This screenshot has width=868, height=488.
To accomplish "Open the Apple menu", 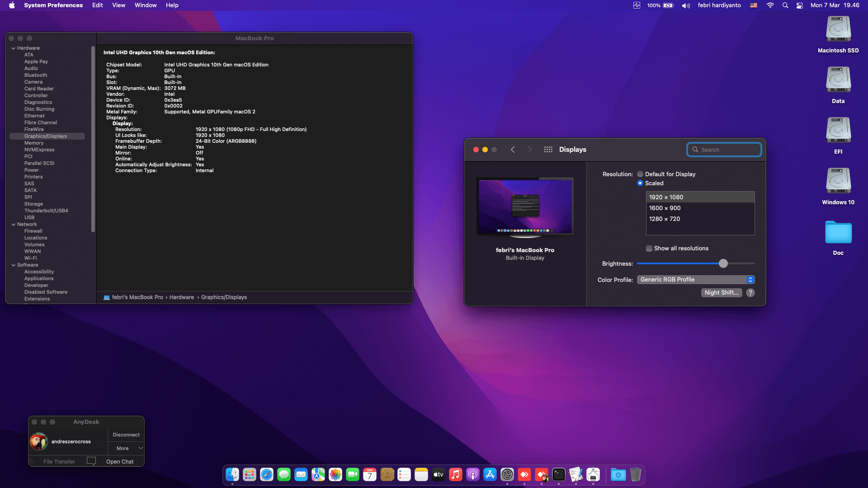I will [x=12, y=5].
